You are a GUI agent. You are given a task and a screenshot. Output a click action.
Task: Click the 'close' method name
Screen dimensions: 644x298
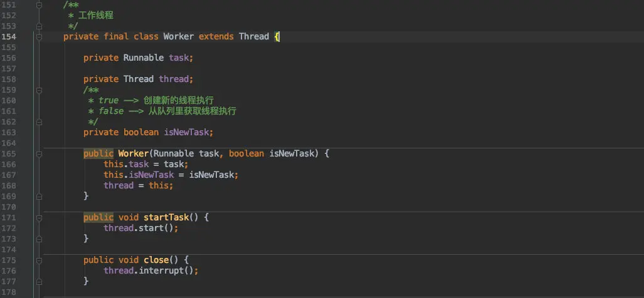[x=156, y=260]
